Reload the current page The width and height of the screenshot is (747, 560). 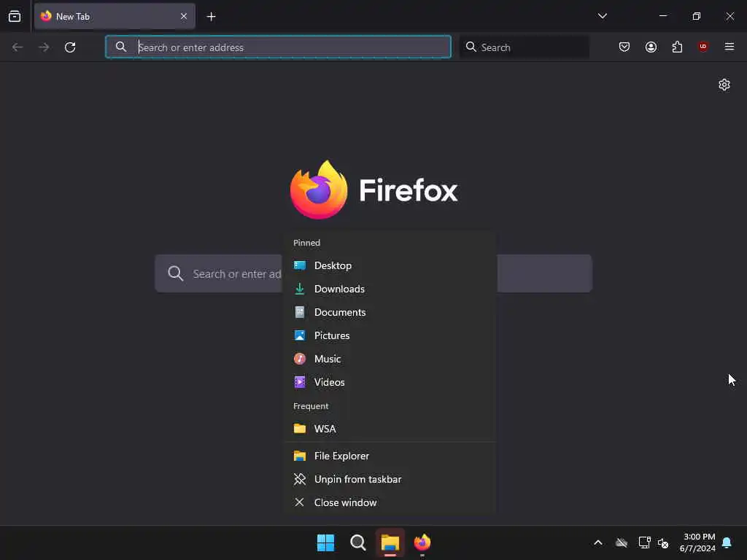(x=70, y=47)
